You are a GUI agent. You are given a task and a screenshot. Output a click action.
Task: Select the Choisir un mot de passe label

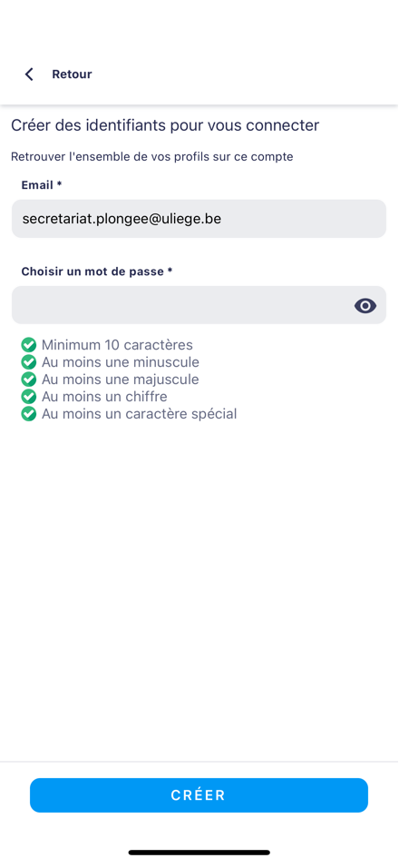97,271
